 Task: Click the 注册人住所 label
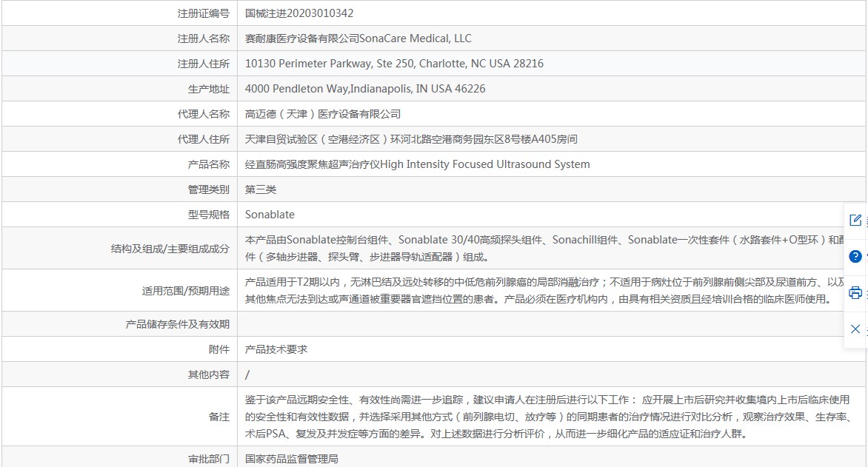203,64
